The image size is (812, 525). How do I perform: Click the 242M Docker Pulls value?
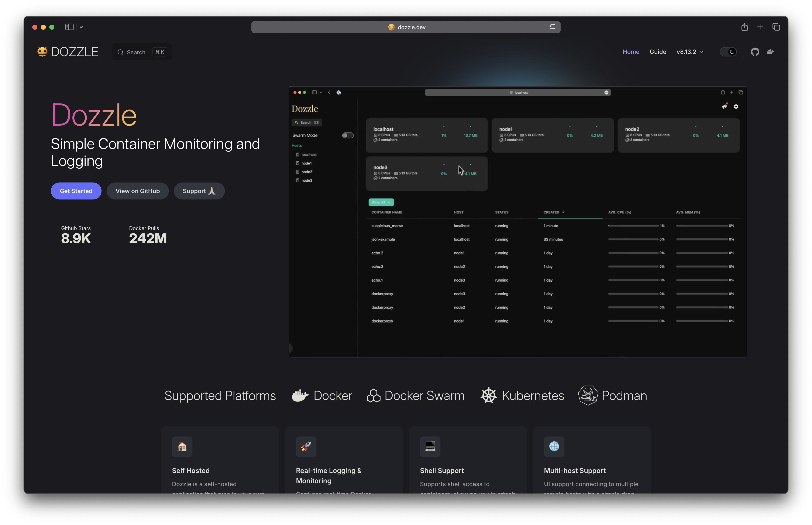(148, 239)
